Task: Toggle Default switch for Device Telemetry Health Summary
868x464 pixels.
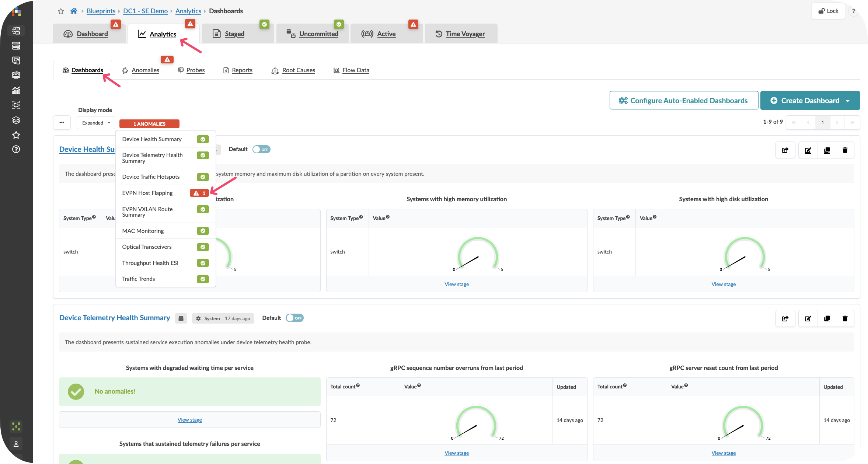Action: 294,318
